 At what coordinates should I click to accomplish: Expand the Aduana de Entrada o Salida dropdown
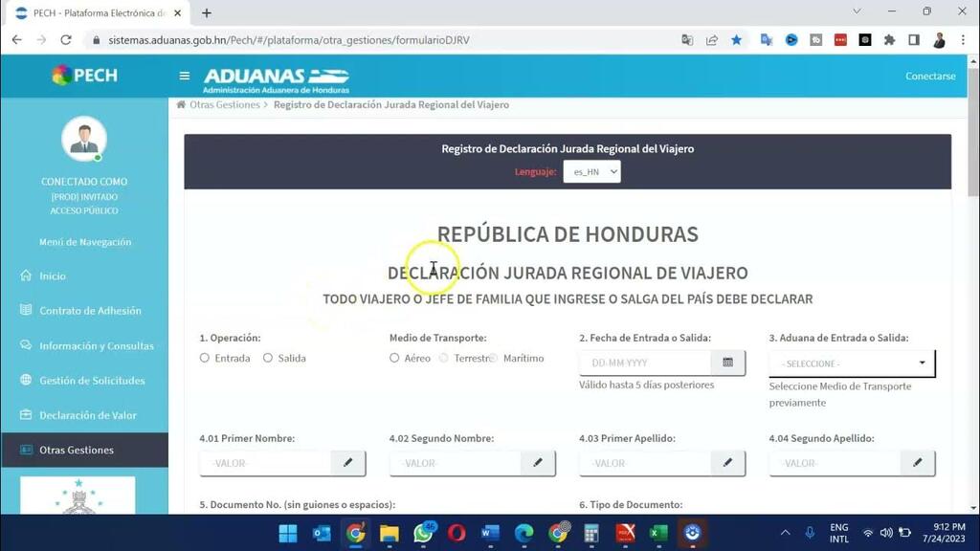coord(852,364)
